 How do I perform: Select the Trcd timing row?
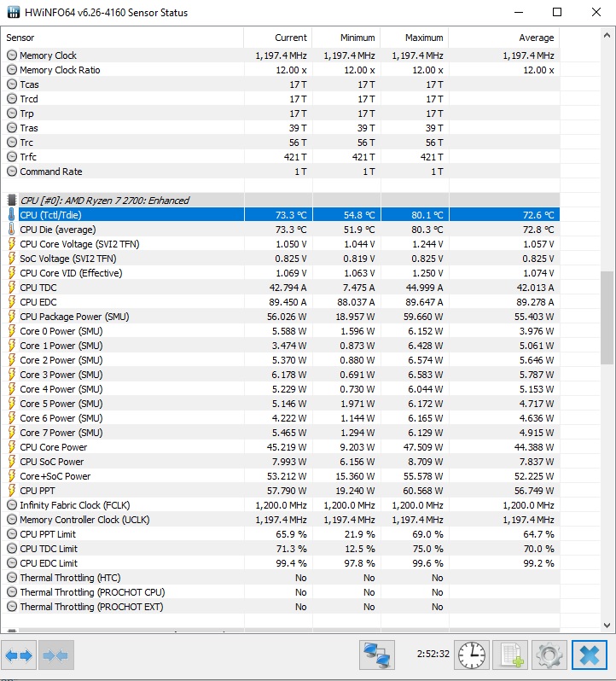point(280,99)
